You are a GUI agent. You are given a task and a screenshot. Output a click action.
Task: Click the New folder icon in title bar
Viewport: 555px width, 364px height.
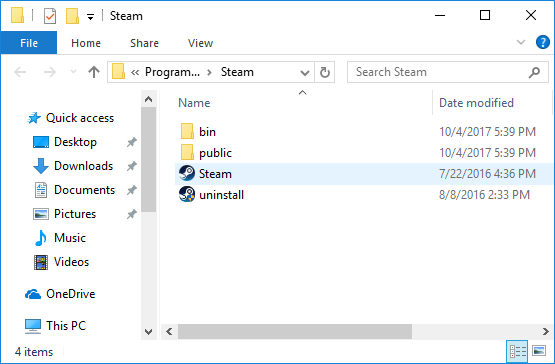coord(72,16)
